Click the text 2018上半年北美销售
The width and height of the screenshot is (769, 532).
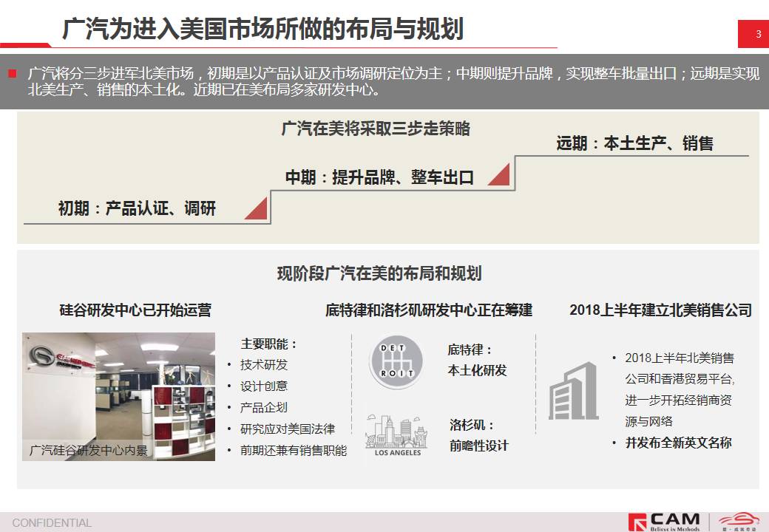tap(680, 358)
